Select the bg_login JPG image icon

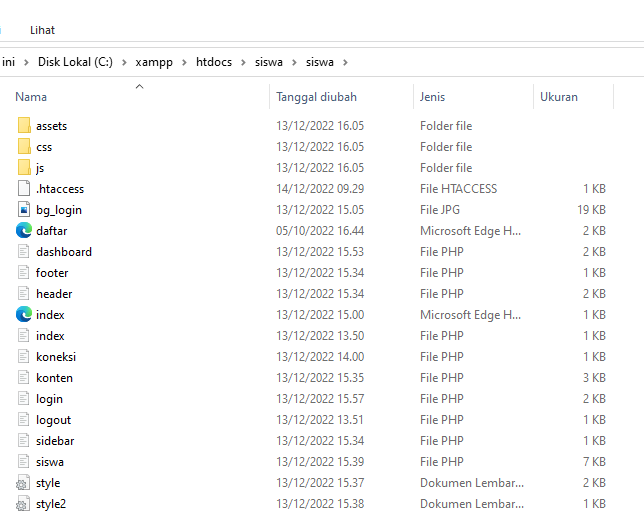coord(24,209)
